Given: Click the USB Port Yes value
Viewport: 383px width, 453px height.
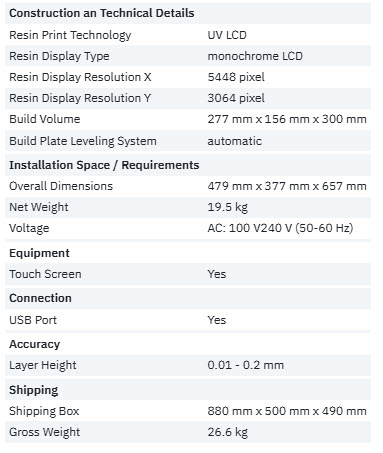Looking at the screenshot, I should (217, 320).
